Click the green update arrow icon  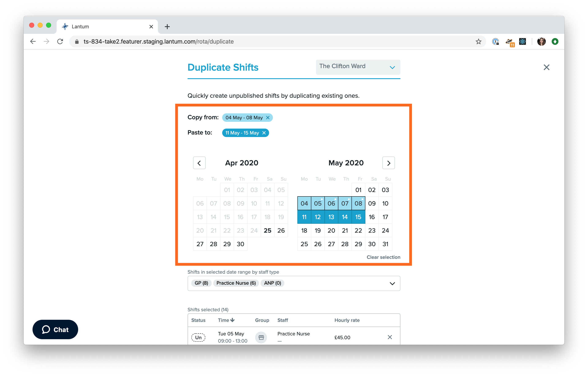[x=555, y=42]
